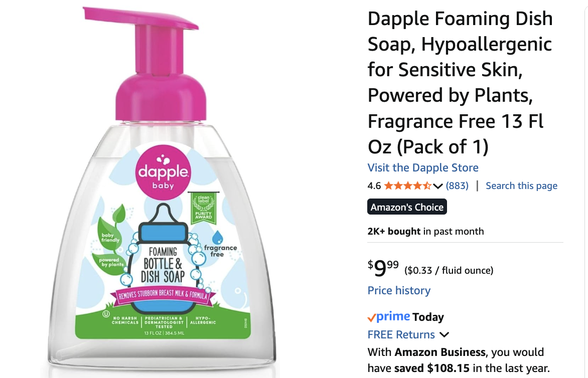Image resolution: width=588 pixels, height=378 pixels.
Task: Click the Purity Award ribbon badge
Action: pyautogui.click(x=203, y=208)
